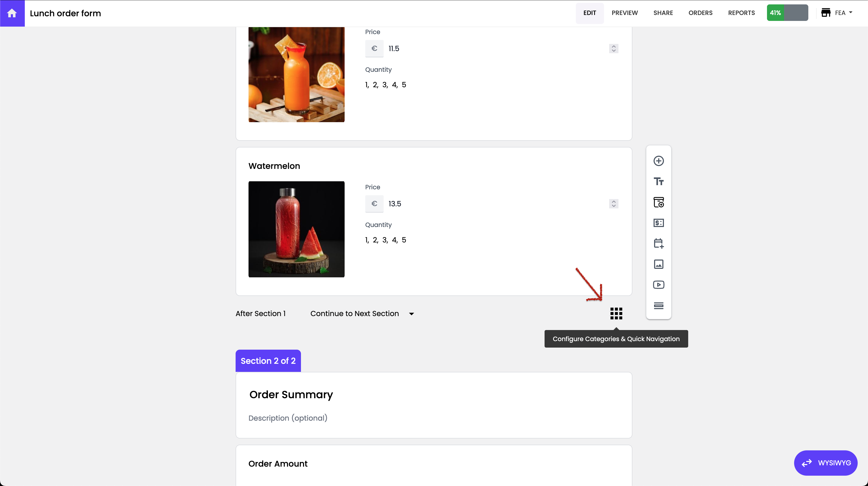Open Configure Categories grid icon
Viewport: 868px width, 486px height.
click(616, 313)
